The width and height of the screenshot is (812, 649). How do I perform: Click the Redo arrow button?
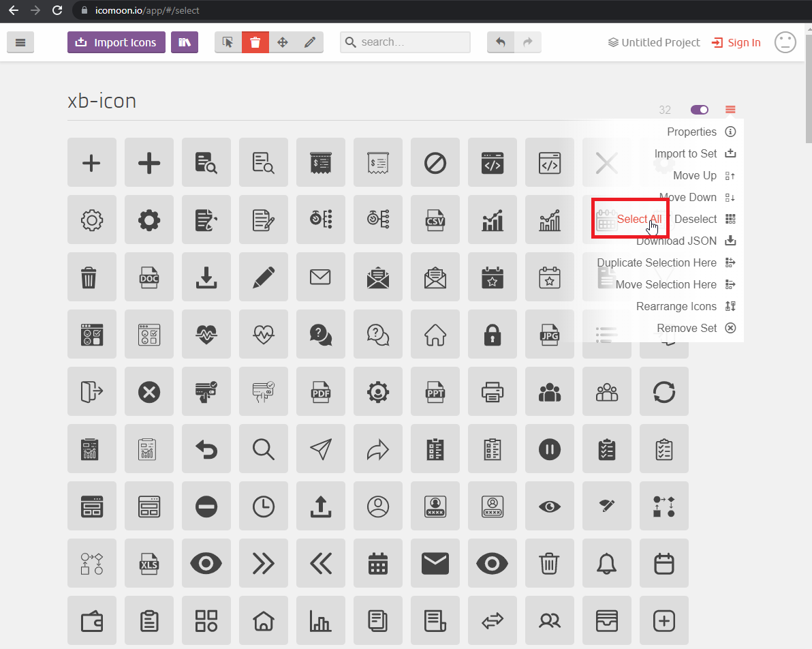pos(528,42)
